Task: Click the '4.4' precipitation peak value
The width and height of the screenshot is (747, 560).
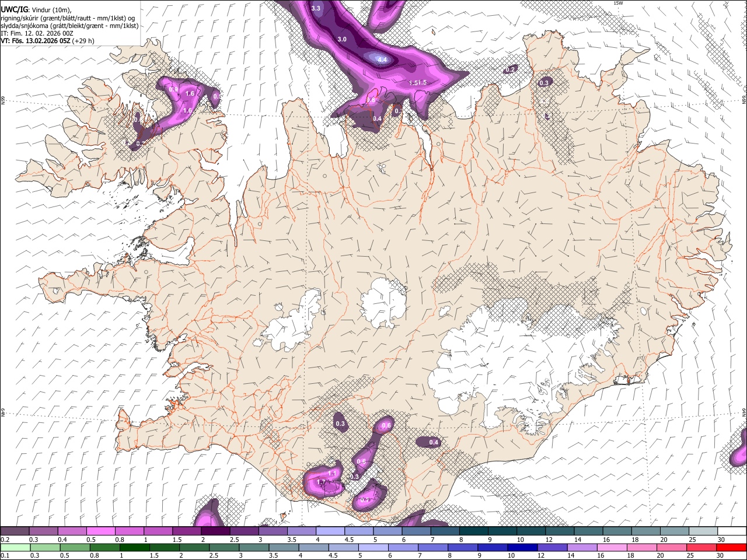Action: pyautogui.click(x=382, y=60)
